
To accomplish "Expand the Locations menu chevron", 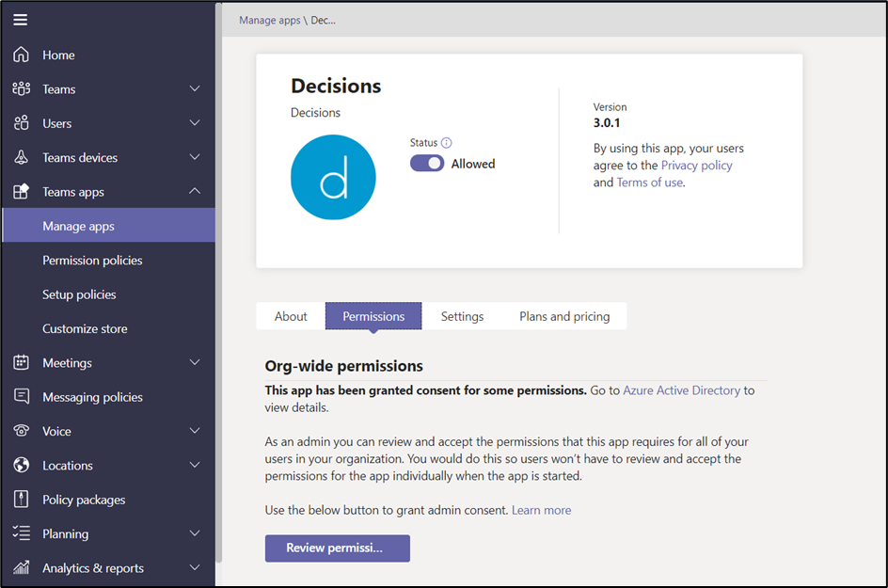I will point(194,465).
